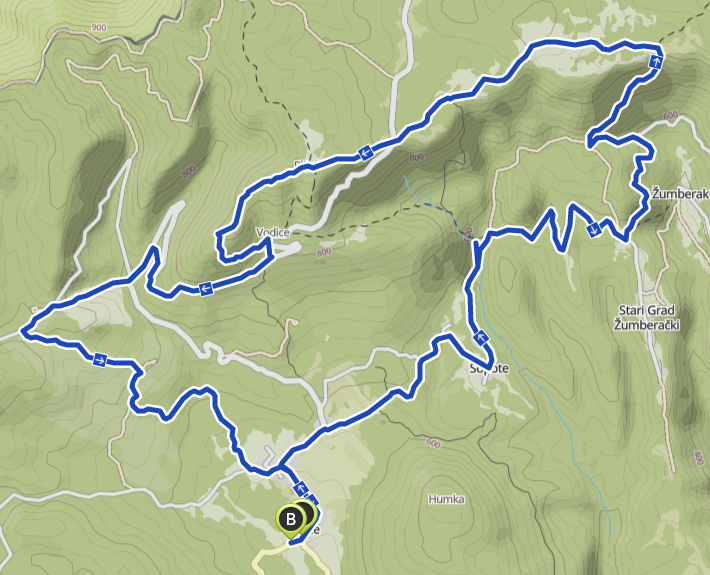
Task: Click the Žumberak place label
Action: pyautogui.click(x=681, y=194)
